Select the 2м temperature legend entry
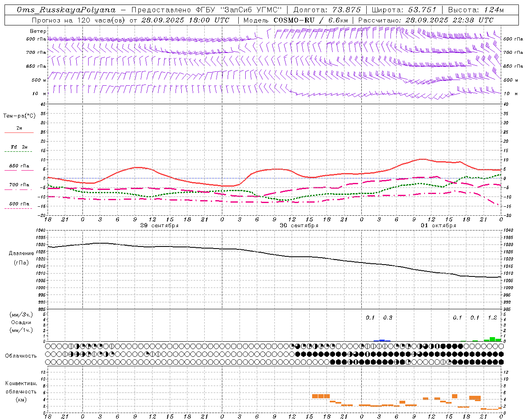This screenshot has width=525, height=420. tap(19, 128)
